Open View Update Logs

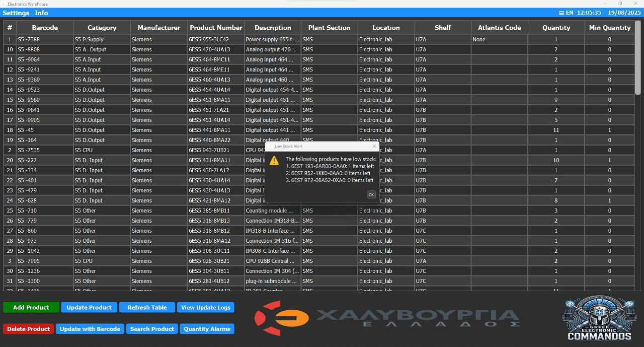205,307
